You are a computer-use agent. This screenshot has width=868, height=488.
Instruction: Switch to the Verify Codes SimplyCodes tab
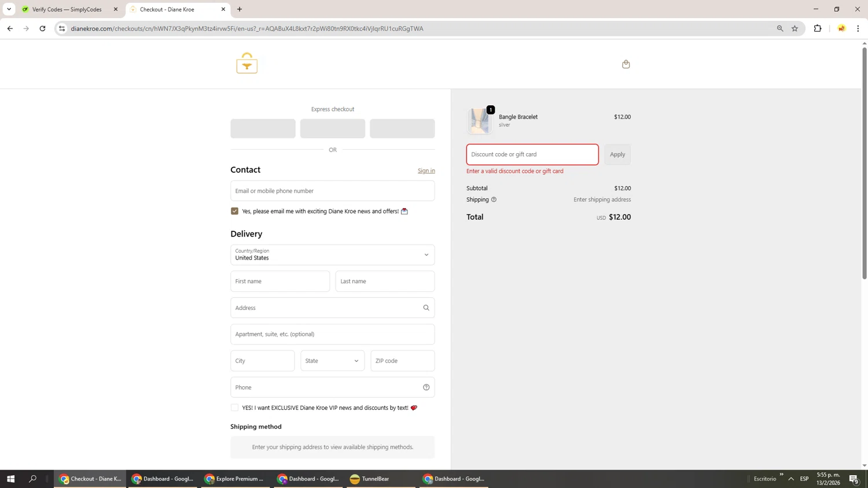tap(67, 9)
